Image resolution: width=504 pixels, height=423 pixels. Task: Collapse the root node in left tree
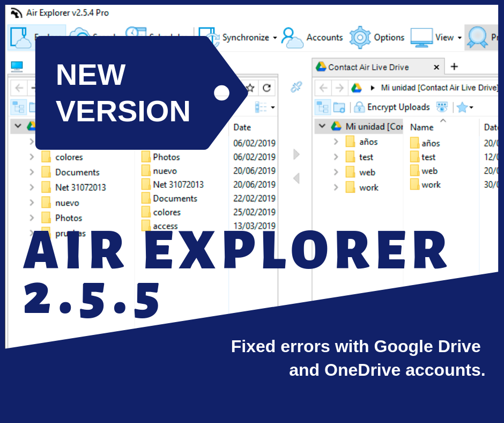pyautogui.click(x=18, y=126)
